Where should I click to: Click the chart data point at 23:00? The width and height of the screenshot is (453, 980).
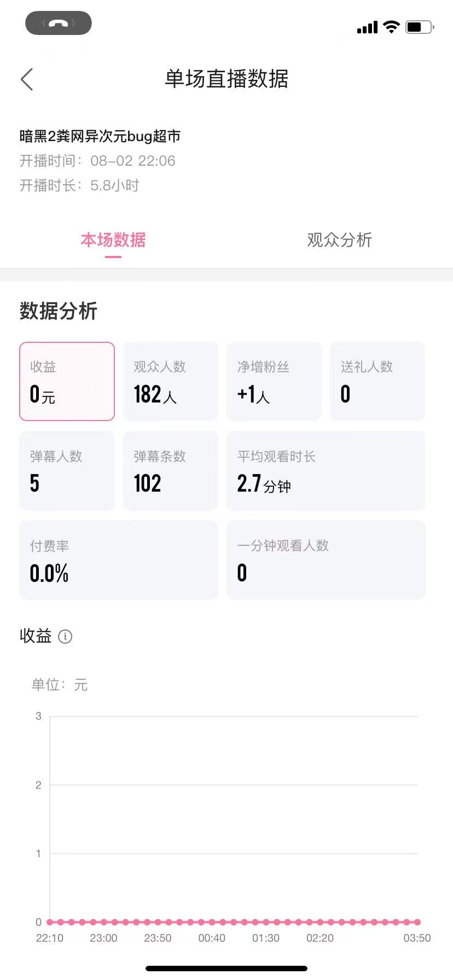[104, 922]
